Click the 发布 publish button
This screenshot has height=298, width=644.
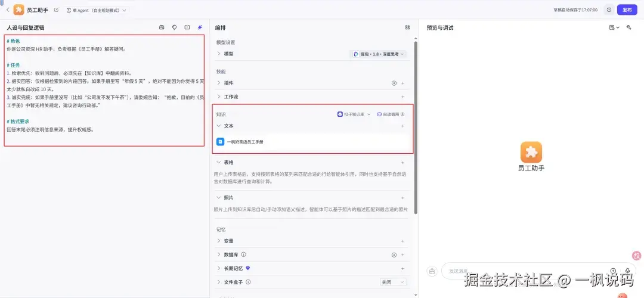[x=627, y=10]
